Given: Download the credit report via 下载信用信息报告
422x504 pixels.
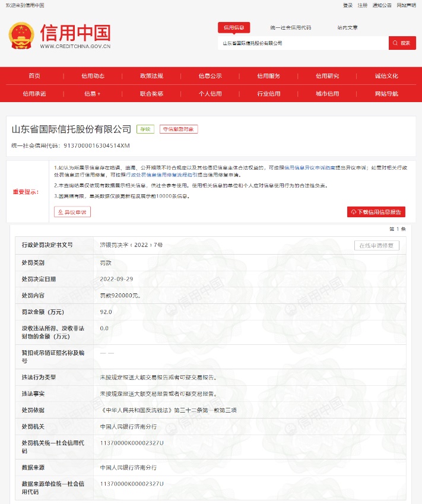Looking at the screenshot, I should tap(376, 212).
